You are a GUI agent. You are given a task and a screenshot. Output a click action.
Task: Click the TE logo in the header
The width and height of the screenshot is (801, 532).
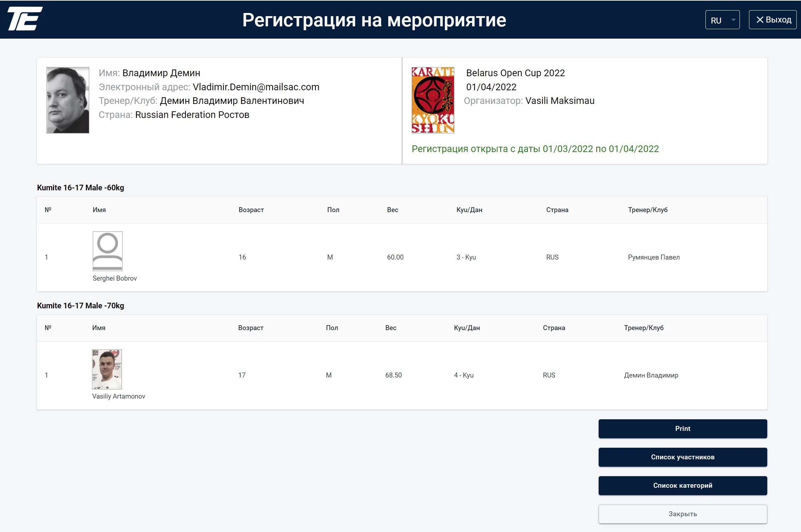point(25,19)
